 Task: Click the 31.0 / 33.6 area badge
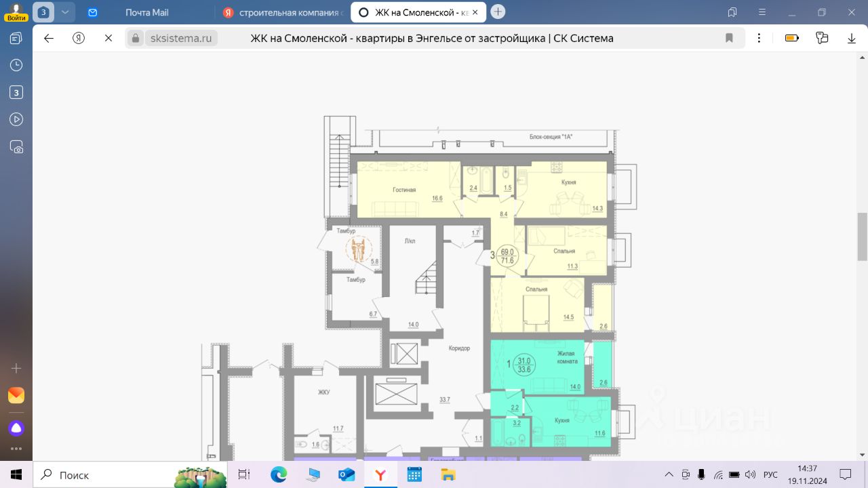point(524,365)
